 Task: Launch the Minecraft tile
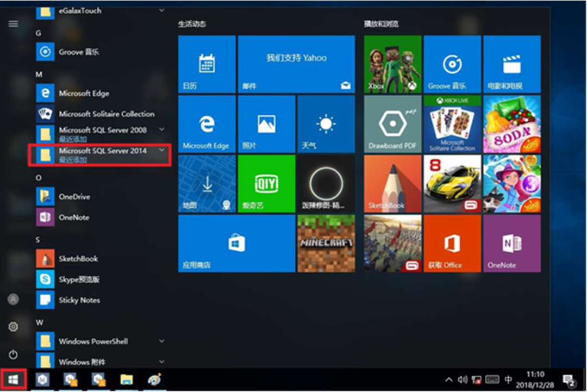(x=326, y=244)
